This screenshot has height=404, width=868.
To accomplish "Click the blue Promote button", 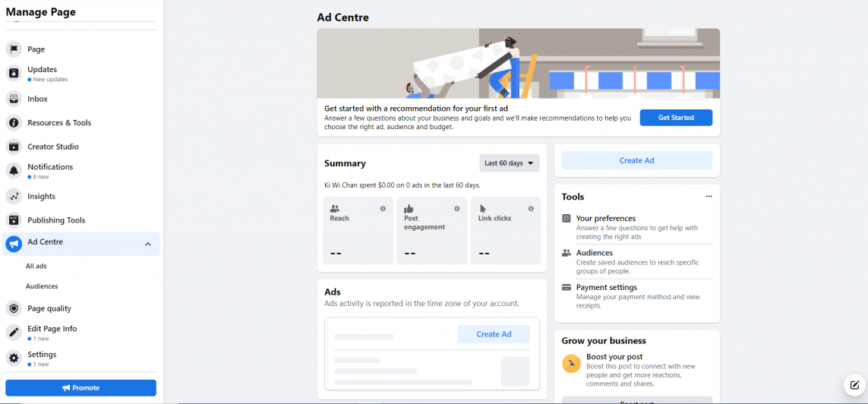I will 80,388.
